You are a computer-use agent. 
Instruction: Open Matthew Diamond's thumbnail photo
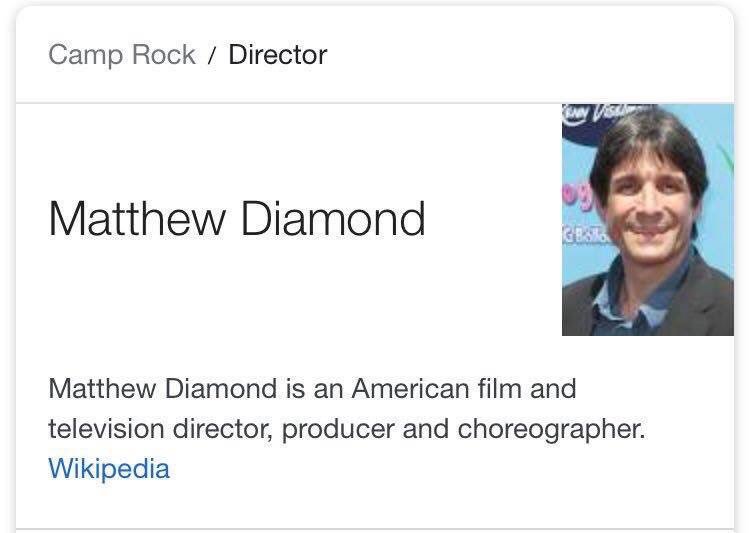coord(647,219)
